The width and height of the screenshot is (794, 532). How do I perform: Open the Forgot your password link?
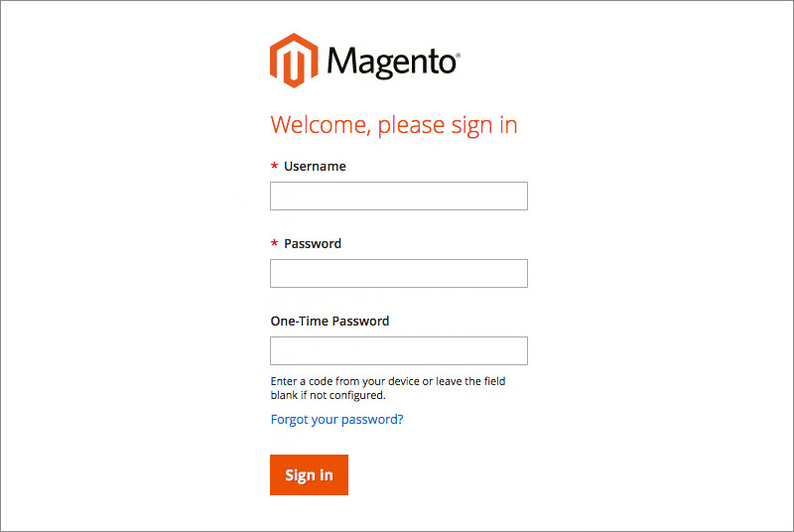(x=336, y=419)
